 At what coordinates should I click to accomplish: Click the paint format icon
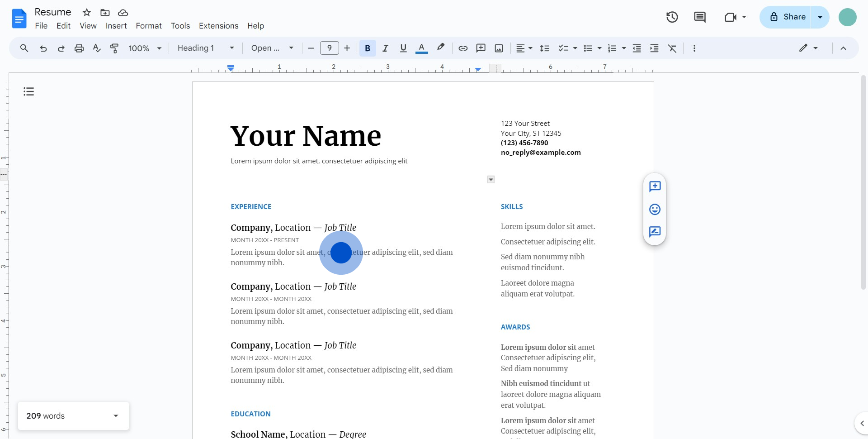pyautogui.click(x=114, y=48)
